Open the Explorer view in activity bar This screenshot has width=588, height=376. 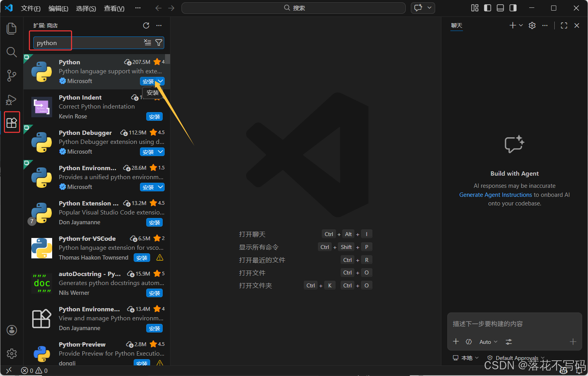(12, 28)
